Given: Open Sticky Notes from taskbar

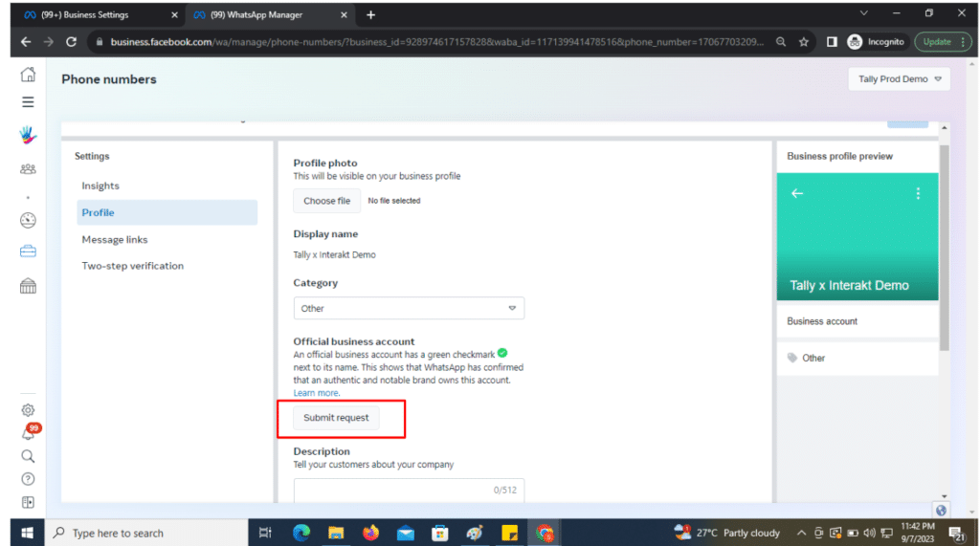Looking at the screenshot, I should coord(509,533).
